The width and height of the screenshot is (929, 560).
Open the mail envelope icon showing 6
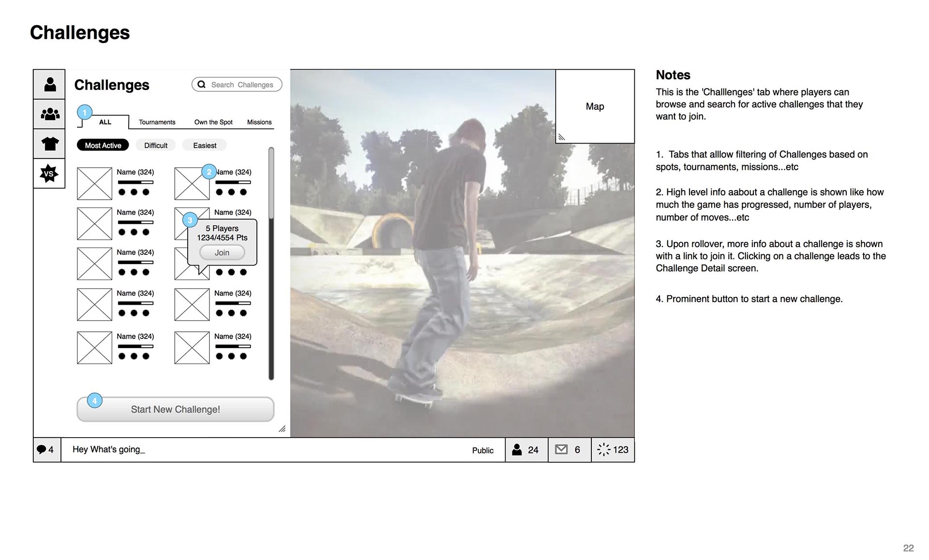pos(561,450)
